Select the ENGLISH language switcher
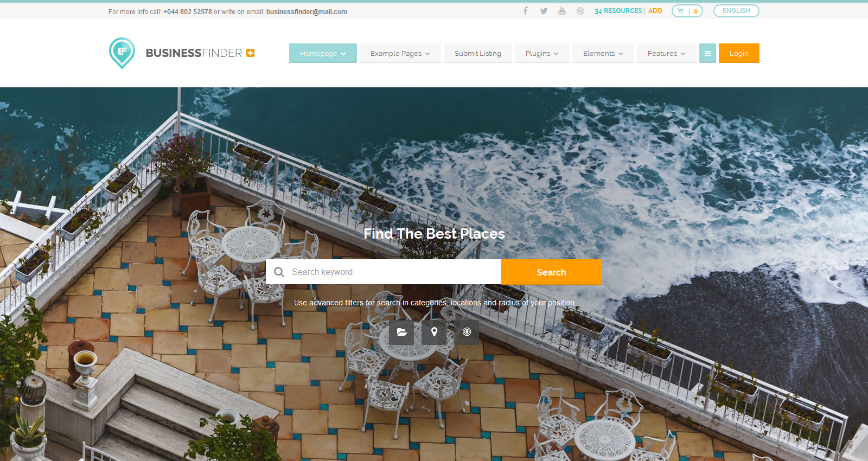 coord(736,11)
